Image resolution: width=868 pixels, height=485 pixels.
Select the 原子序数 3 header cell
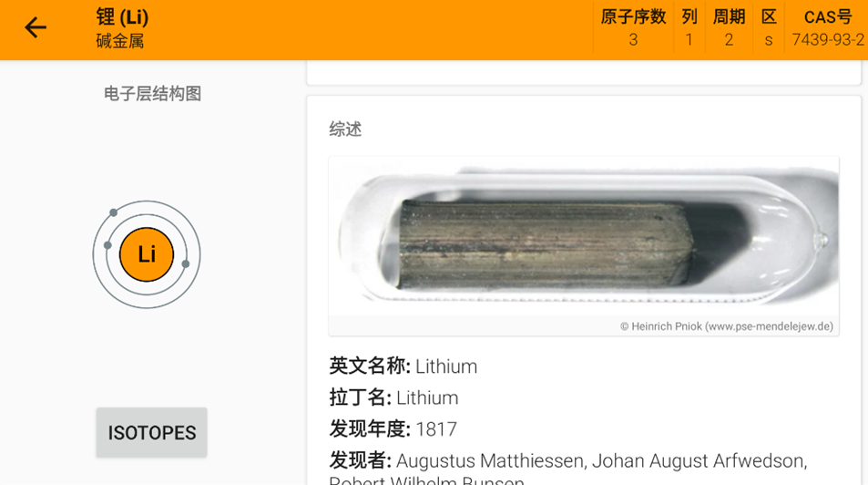pos(633,28)
